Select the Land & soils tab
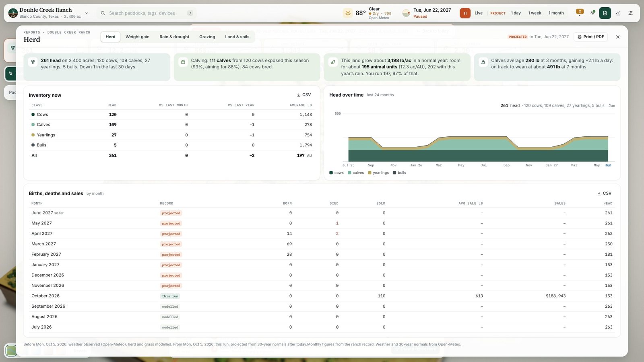This screenshot has height=362, width=644. (237, 37)
